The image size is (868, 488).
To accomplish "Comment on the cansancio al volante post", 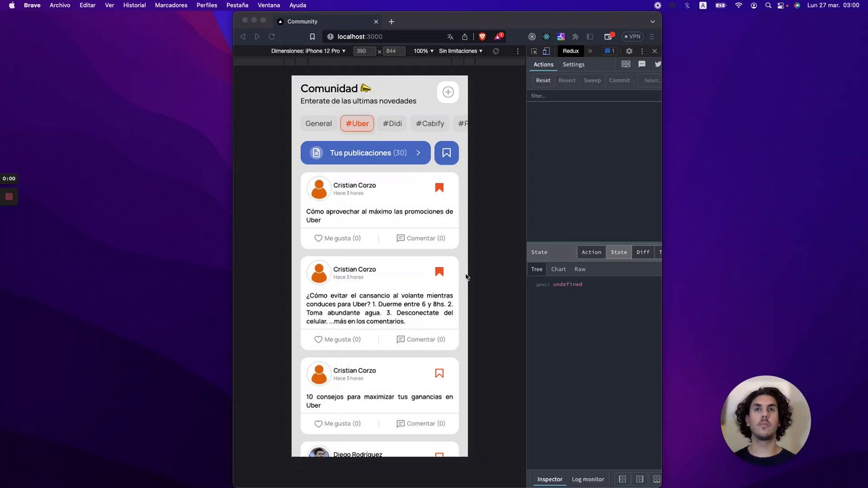I will tap(420, 340).
